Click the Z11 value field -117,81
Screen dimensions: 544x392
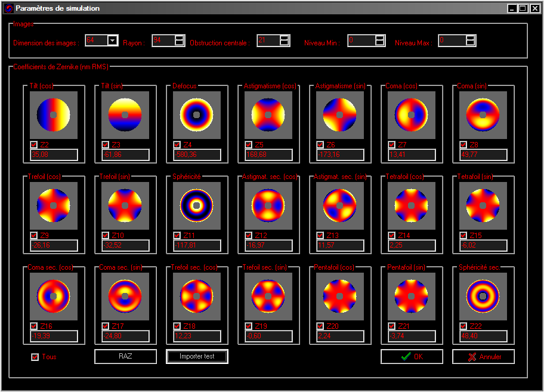tap(197, 245)
